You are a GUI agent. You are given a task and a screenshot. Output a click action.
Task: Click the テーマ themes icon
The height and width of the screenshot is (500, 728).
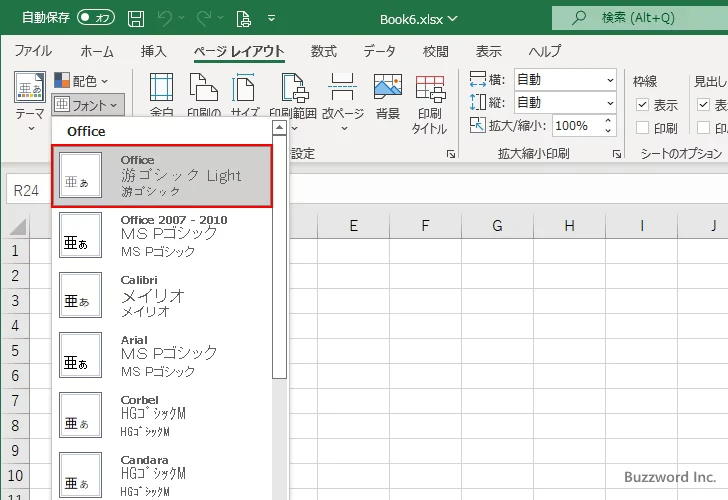pos(30,87)
